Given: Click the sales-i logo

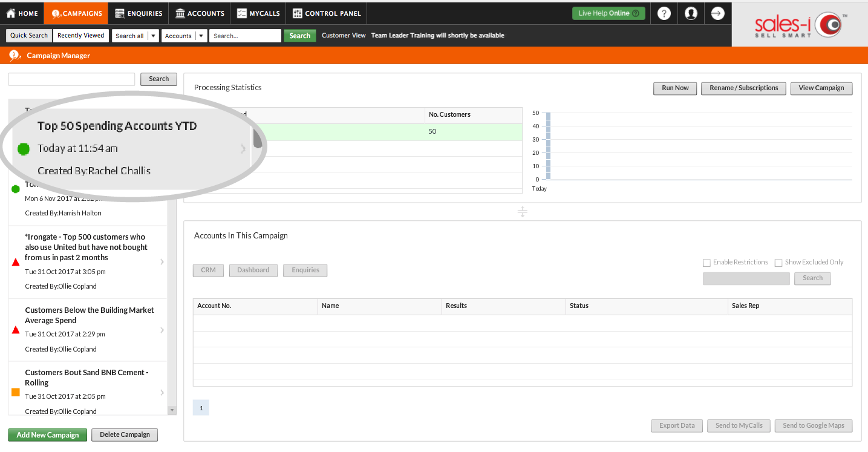Looking at the screenshot, I should (800, 25).
